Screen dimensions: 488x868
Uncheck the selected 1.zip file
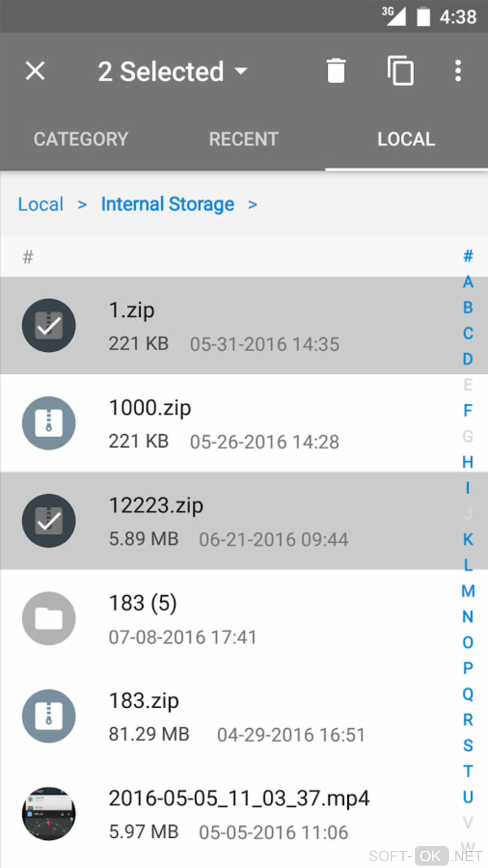point(49,325)
